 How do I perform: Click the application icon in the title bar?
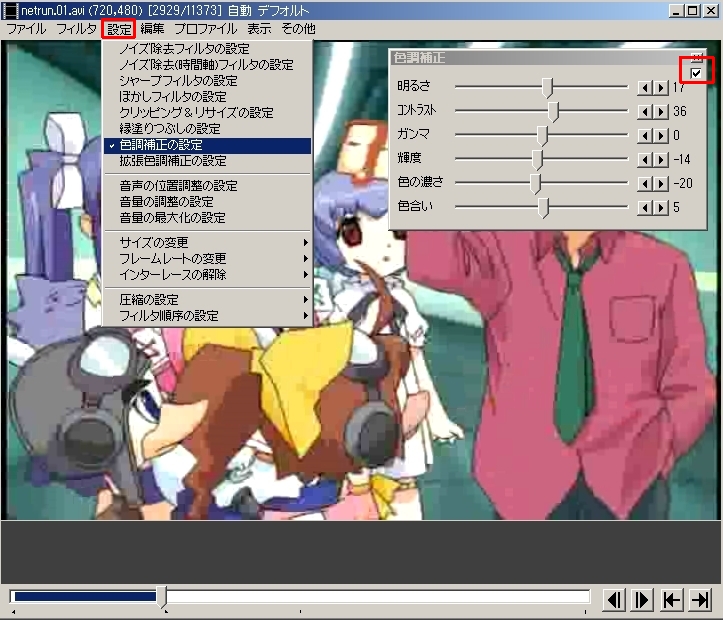point(10,11)
